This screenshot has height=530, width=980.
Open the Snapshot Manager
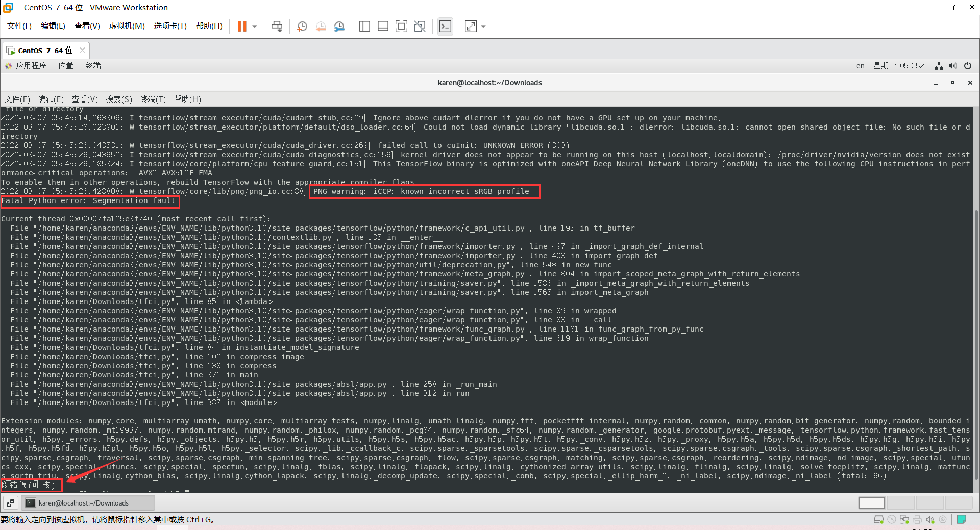point(339,26)
